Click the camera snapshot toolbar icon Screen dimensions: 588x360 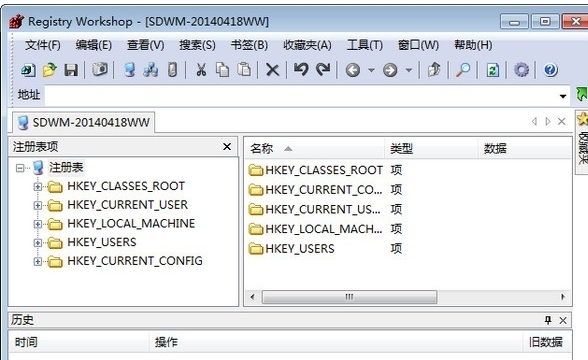click(100, 69)
